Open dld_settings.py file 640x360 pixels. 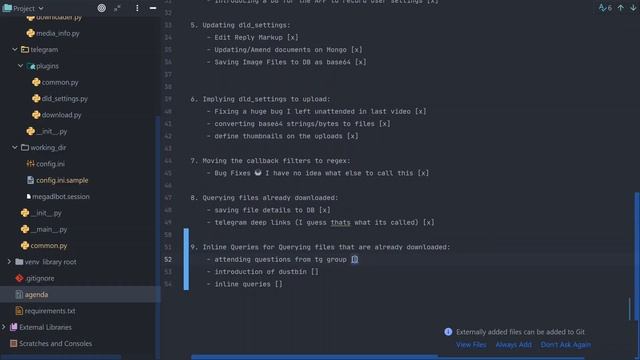(x=64, y=99)
